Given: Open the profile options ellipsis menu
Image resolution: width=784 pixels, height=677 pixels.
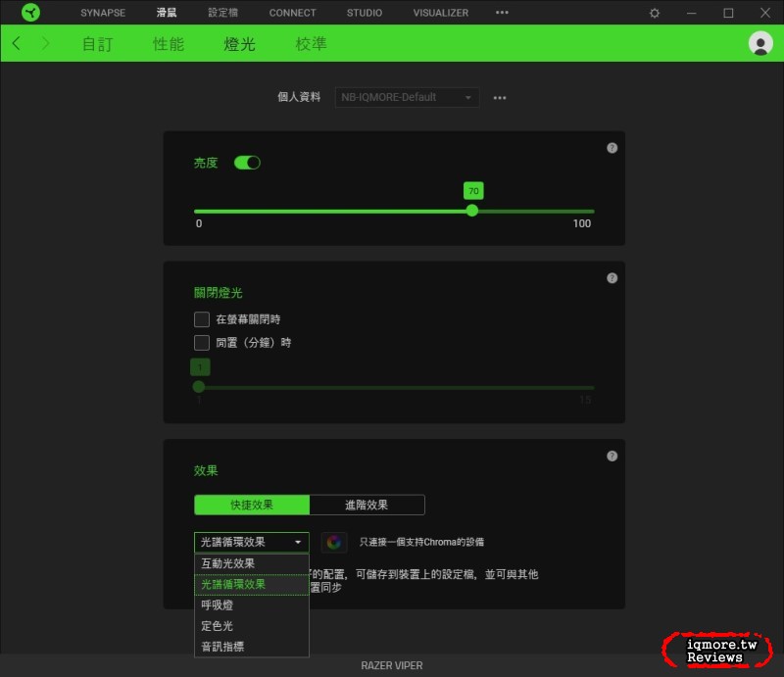Looking at the screenshot, I should (x=499, y=97).
